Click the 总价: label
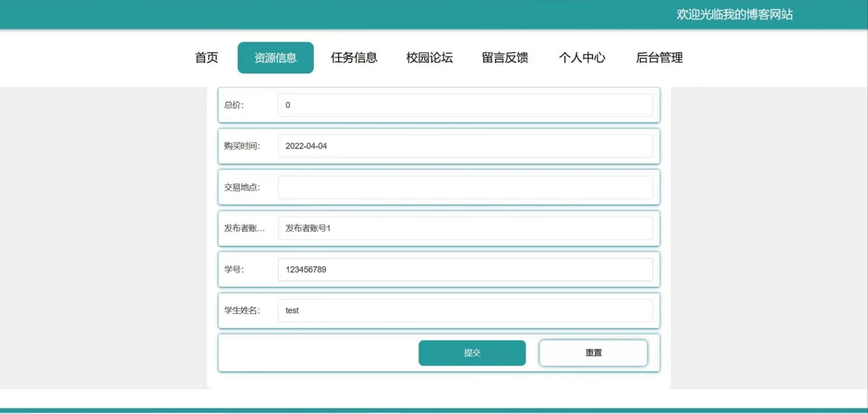 click(234, 105)
